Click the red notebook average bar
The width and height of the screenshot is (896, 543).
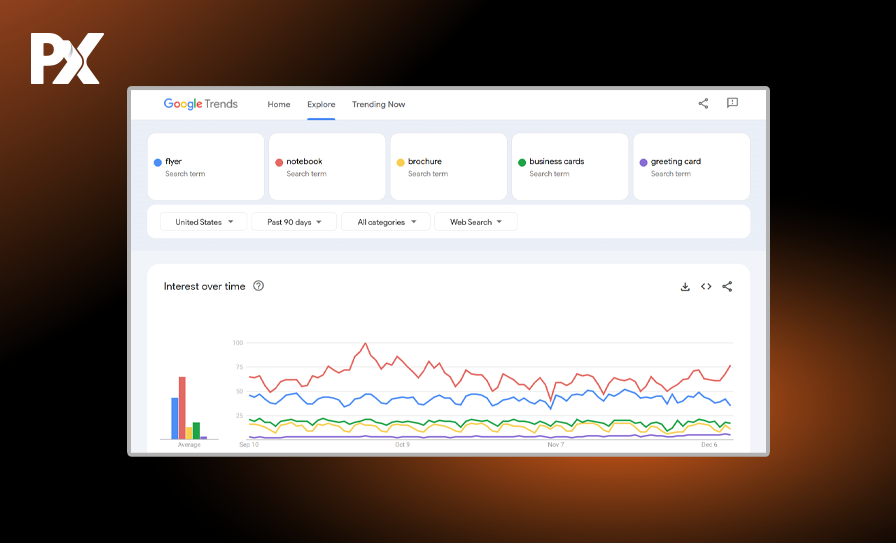pos(182,408)
